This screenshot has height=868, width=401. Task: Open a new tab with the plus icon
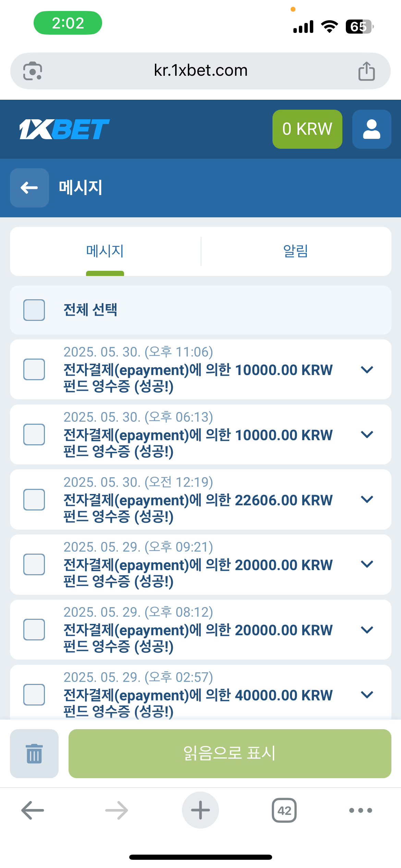(x=200, y=810)
